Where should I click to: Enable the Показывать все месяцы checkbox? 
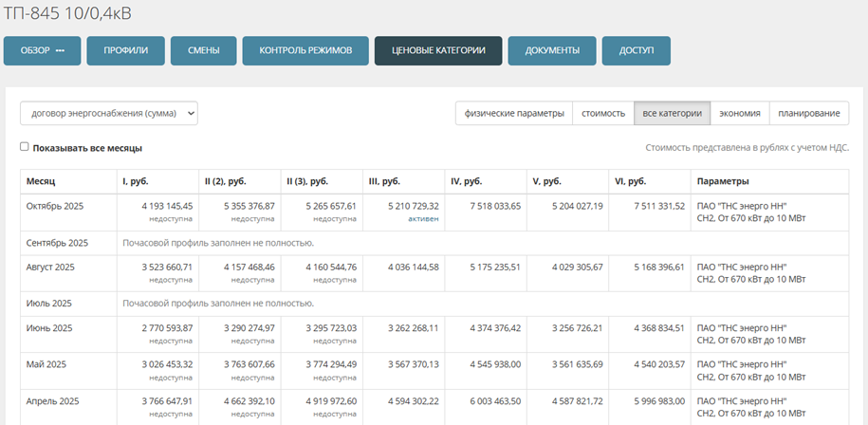coord(25,147)
